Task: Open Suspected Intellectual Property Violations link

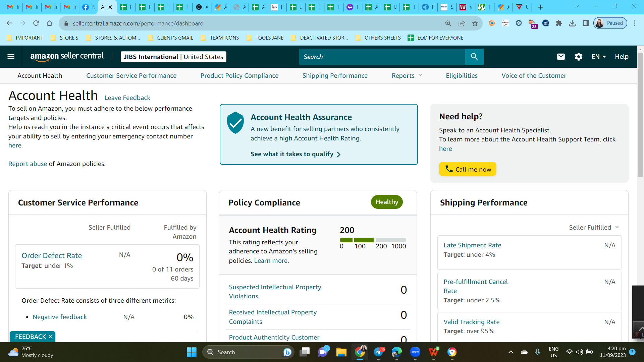Action: click(275, 292)
